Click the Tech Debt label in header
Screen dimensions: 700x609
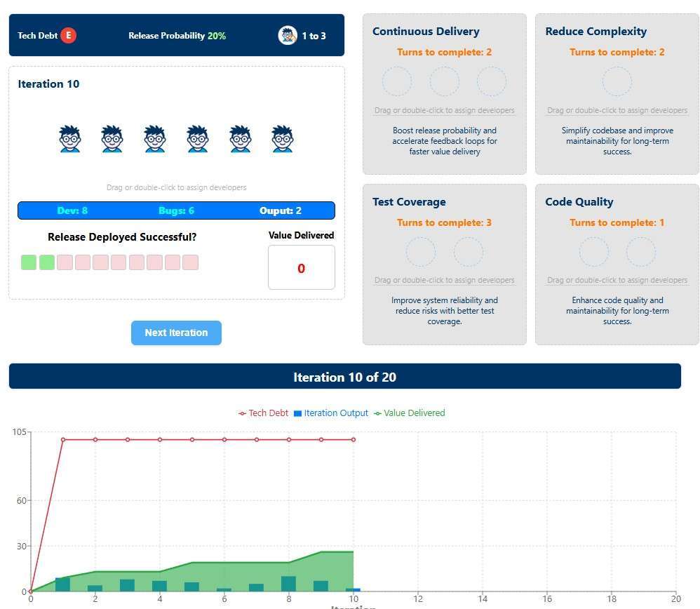tap(37, 35)
